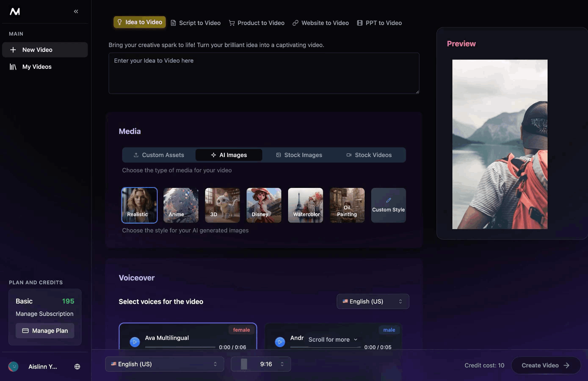
Task: Select the Ava Multilingual voice card
Action: [x=188, y=336]
